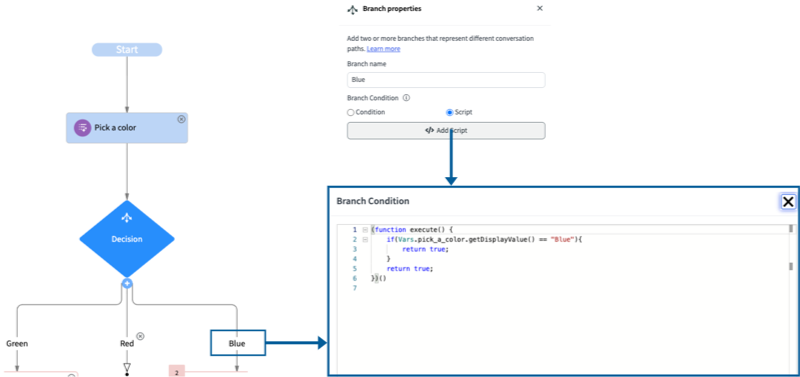Viewport: 800px width, 377px height.
Task: Click line number 7 in the script editor
Action: point(355,288)
